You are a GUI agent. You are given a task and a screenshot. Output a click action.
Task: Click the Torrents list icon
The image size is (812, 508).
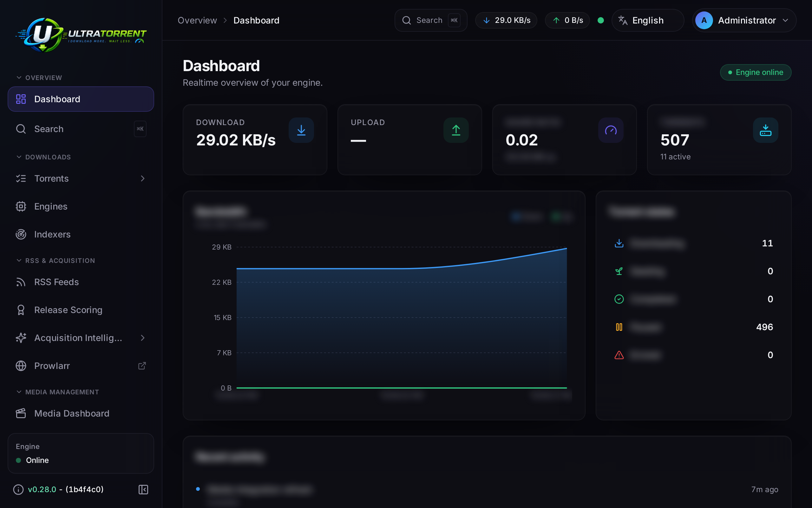tap(21, 178)
